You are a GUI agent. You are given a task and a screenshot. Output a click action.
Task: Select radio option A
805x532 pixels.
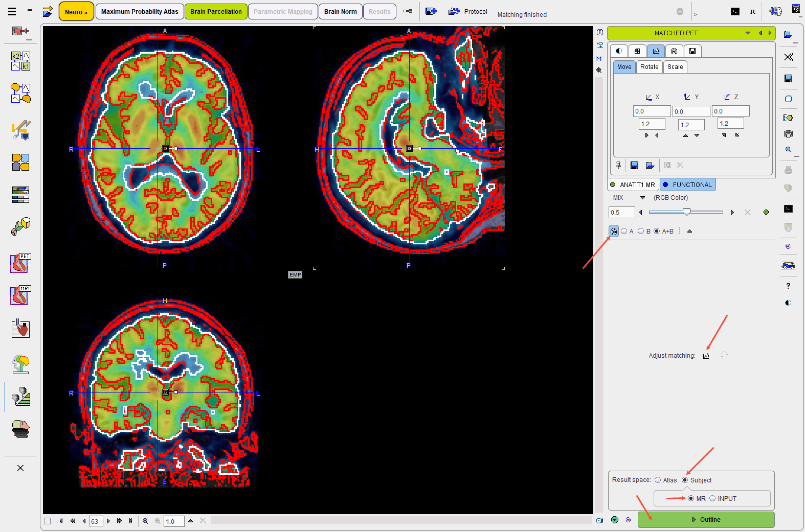pos(624,231)
